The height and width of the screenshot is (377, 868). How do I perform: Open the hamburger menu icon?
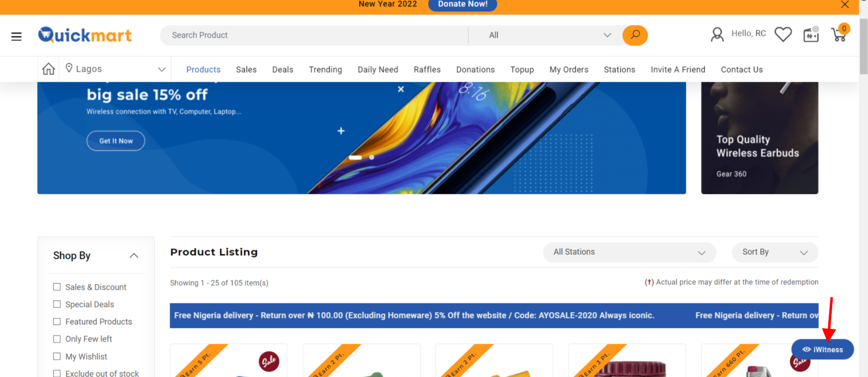pyautogui.click(x=16, y=36)
